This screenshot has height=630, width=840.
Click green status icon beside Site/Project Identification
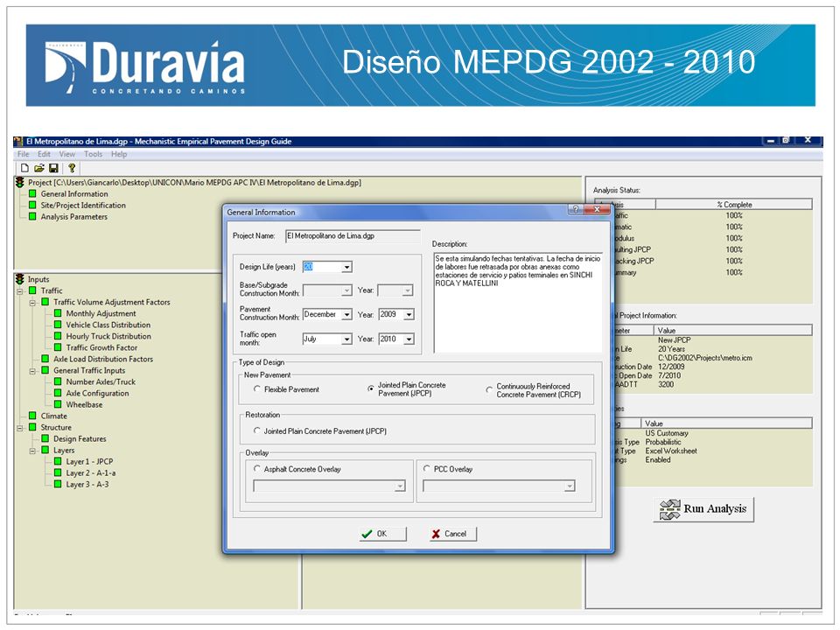click(32, 205)
